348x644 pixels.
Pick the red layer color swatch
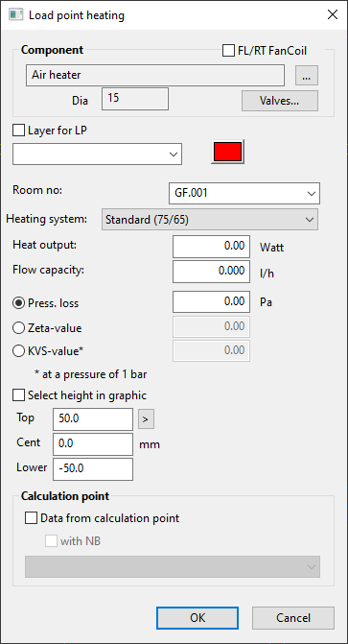coord(228,152)
